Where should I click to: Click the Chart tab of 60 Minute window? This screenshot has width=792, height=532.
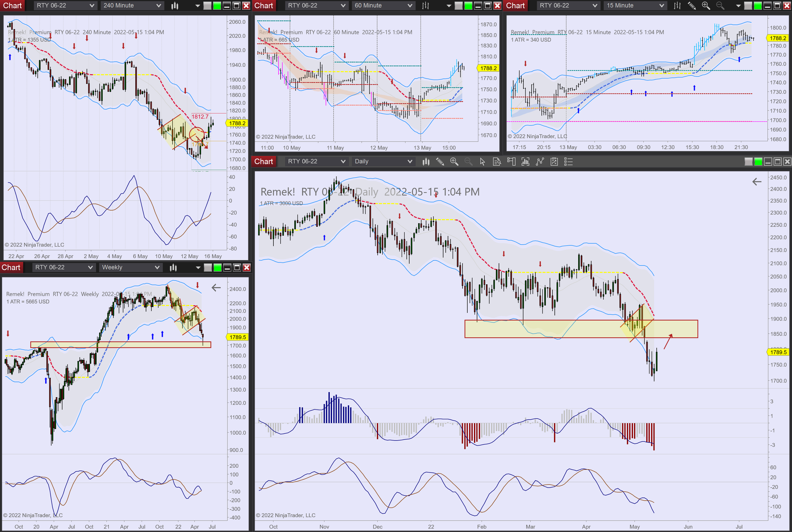coord(263,5)
